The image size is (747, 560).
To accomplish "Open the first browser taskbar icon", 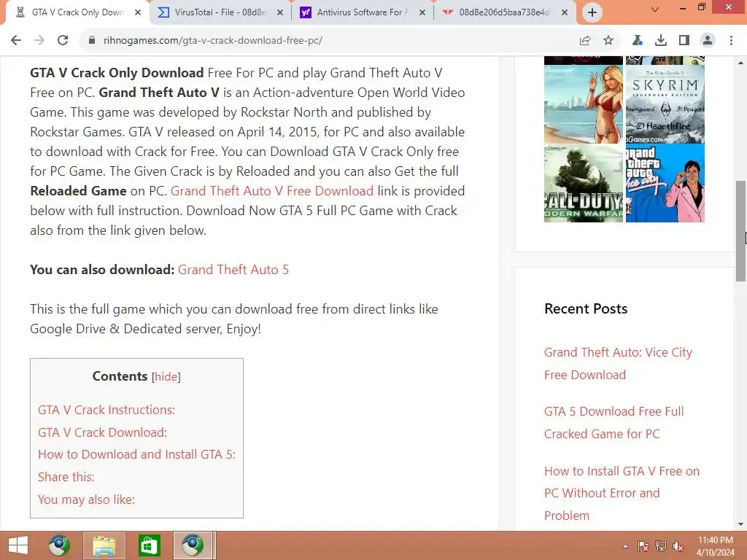I will click(59, 545).
